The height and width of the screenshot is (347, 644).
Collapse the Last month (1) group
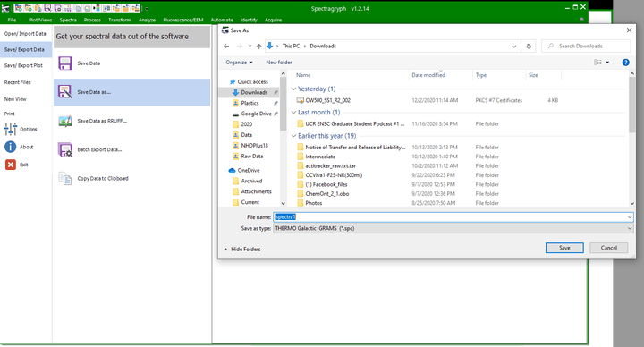coord(293,112)
